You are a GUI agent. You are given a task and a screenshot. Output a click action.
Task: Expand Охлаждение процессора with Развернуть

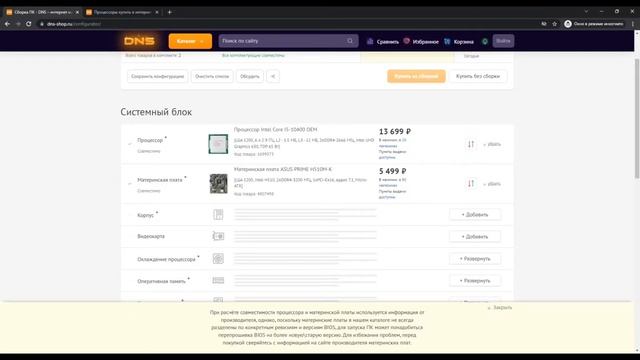(475, 259)
